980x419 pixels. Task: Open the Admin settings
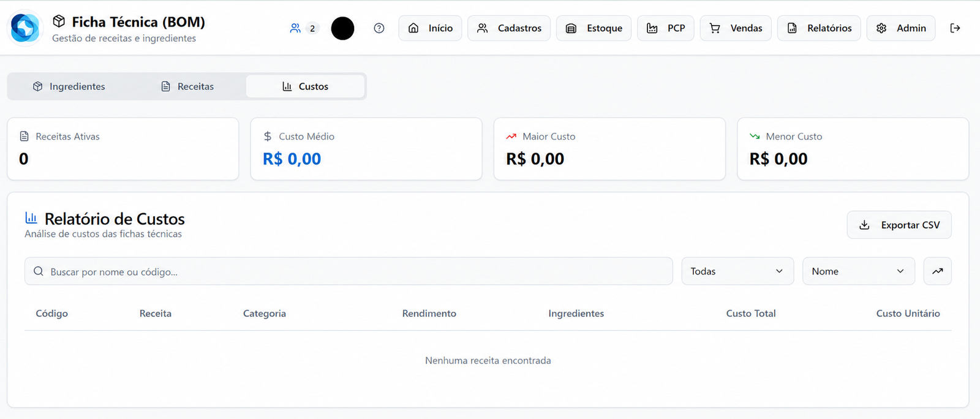(901, 28)
